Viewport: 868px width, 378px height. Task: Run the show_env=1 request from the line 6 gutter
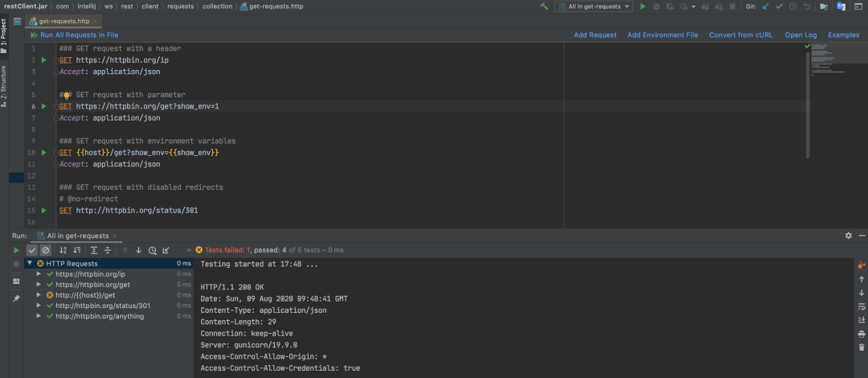(44, 106)
